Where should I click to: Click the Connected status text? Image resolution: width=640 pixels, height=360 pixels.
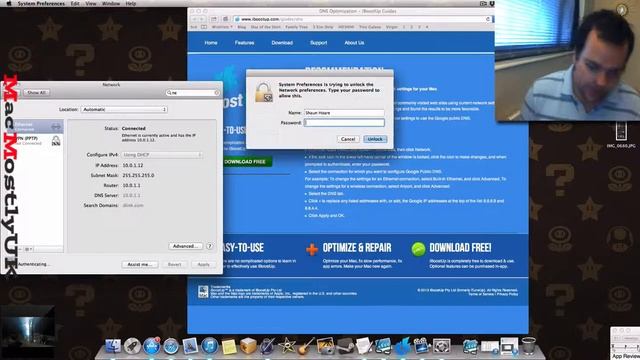[133, 128]
